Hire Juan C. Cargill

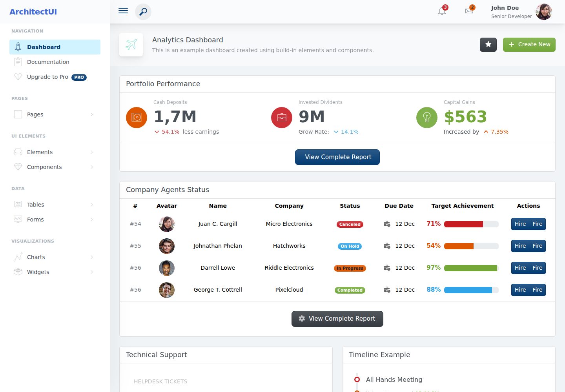520,224
